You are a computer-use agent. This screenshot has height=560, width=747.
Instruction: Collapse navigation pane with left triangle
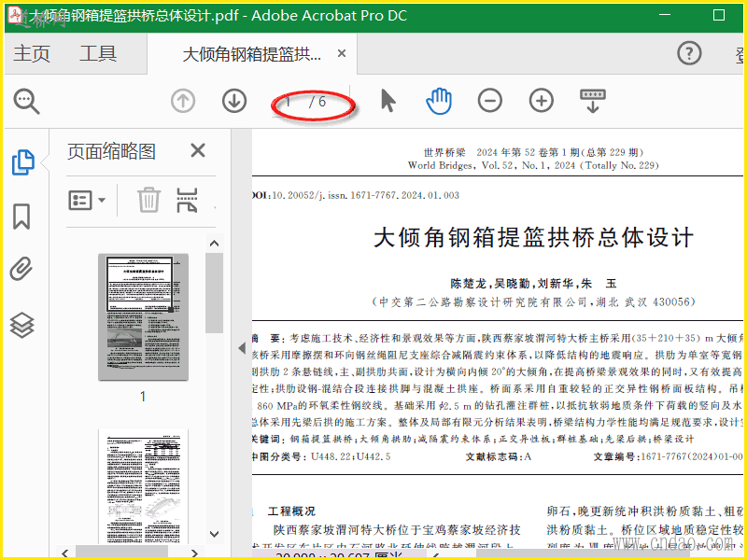(242, 348)
